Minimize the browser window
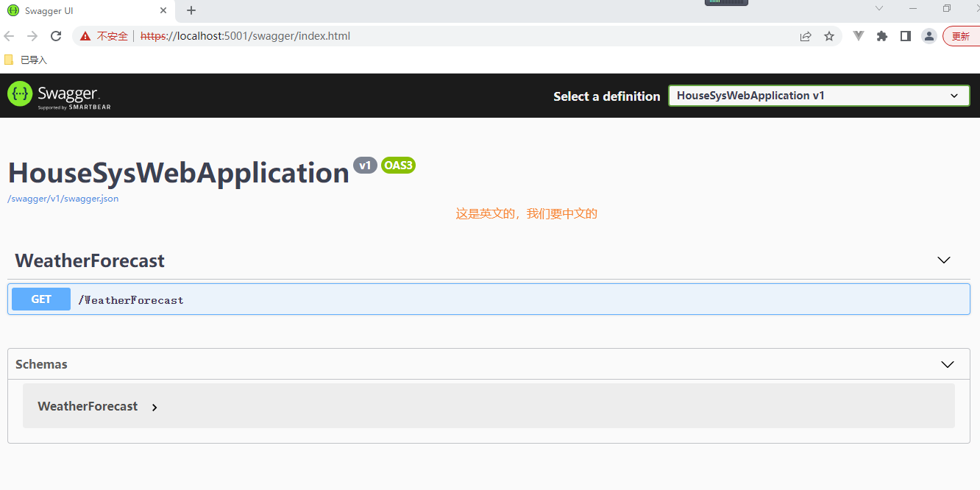This screenshot has height=490, width=980. coord(913,9)
